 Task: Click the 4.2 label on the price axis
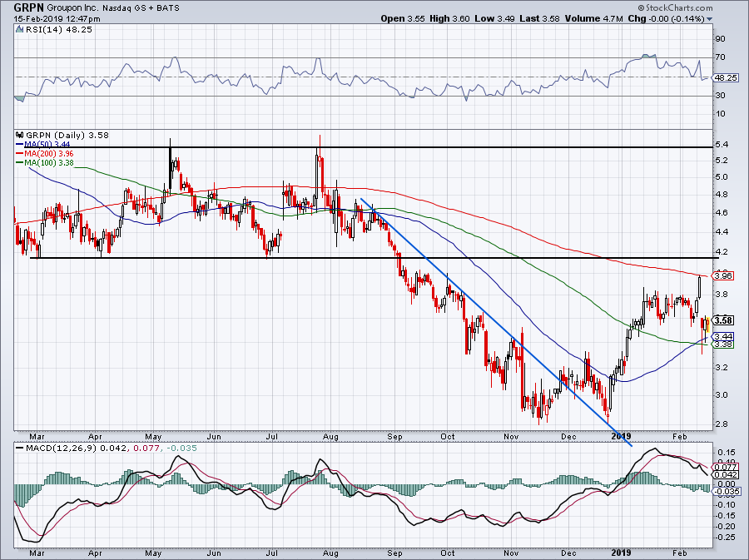pyautogui.click(x=722, y=251)
